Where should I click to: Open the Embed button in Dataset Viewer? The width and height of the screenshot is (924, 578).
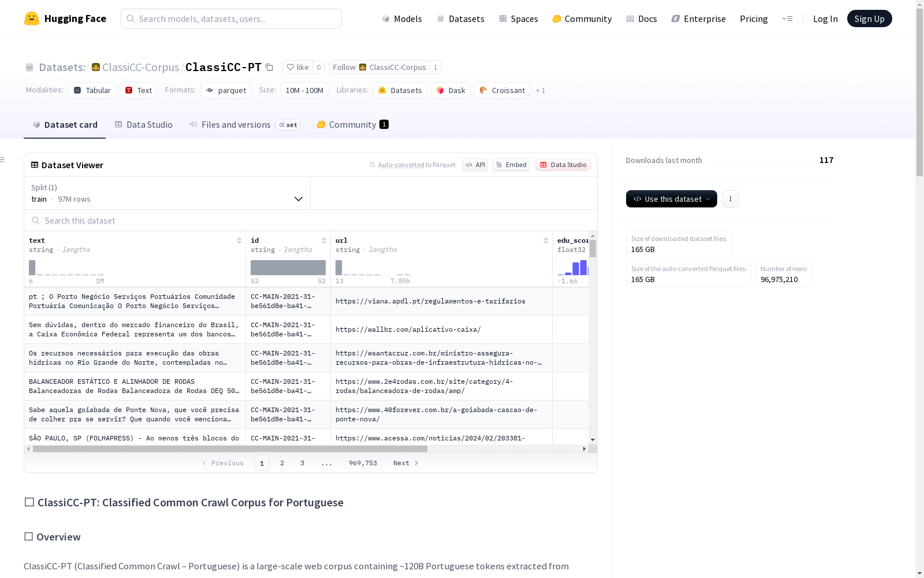pos(511,165)
